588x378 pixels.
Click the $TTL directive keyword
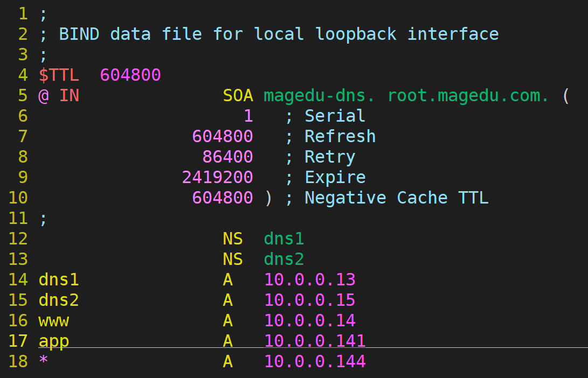point(59,75)
